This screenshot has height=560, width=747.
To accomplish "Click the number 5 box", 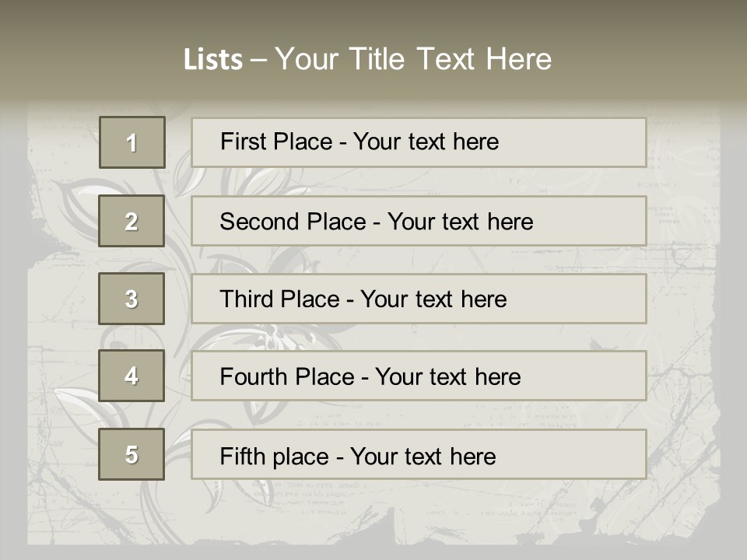I will coord(132,453).
